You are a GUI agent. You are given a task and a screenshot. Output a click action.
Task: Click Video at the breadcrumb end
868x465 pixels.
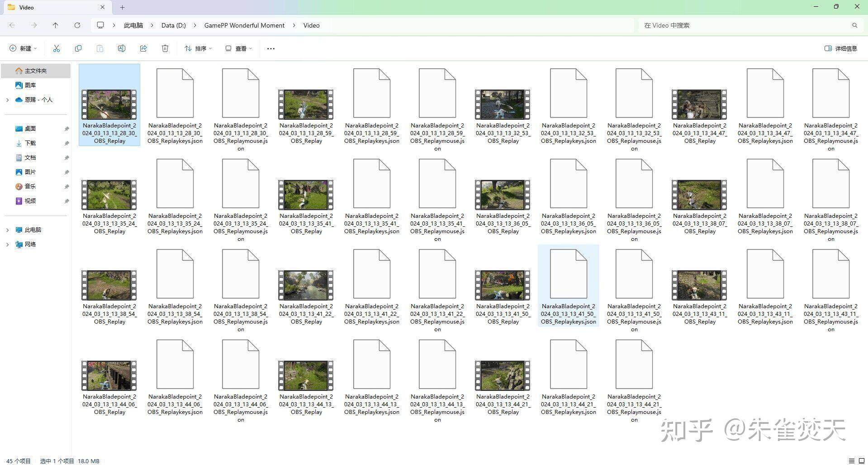tap(311, 25)
